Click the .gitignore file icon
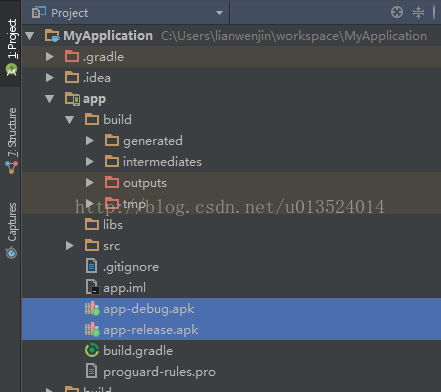 [91, 266]
